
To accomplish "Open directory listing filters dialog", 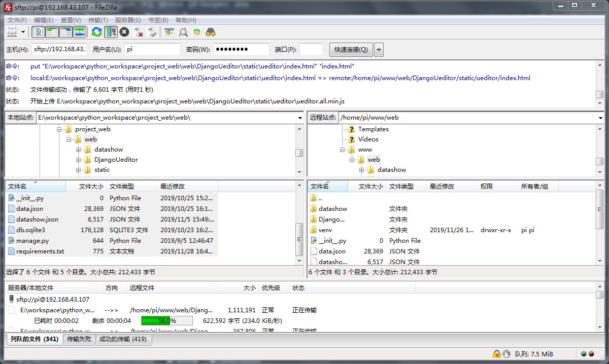I will 170,32.
